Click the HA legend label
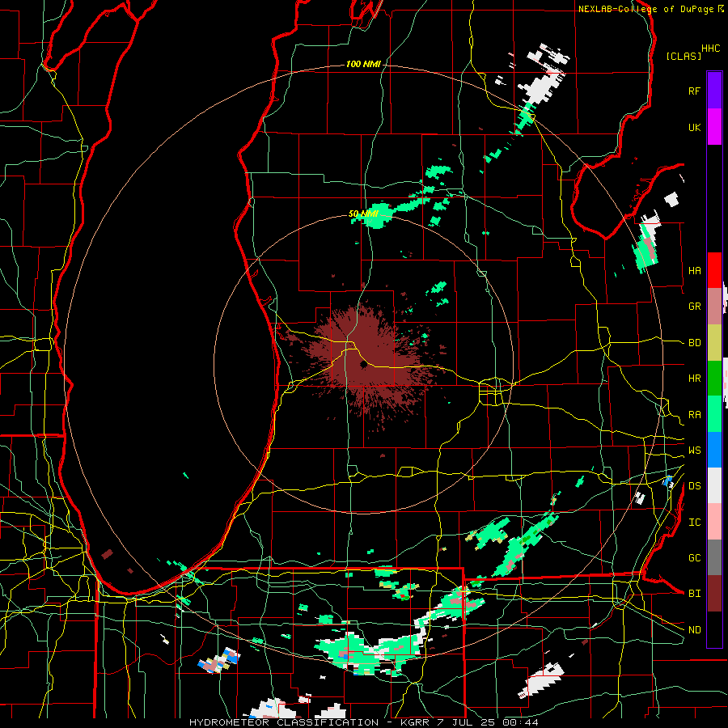The width and height of the screenshot is (728, 728). pos(695,271)
